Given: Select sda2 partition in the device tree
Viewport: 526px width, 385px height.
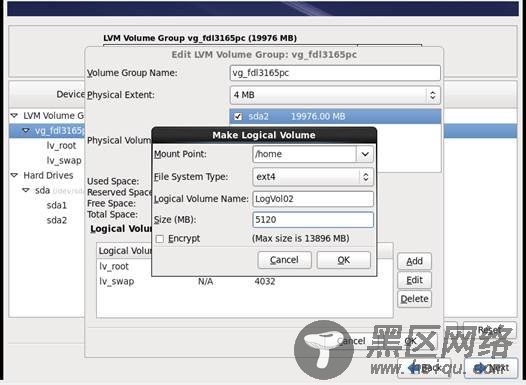Looking at the screenshot, I should [x=57, y=220].
